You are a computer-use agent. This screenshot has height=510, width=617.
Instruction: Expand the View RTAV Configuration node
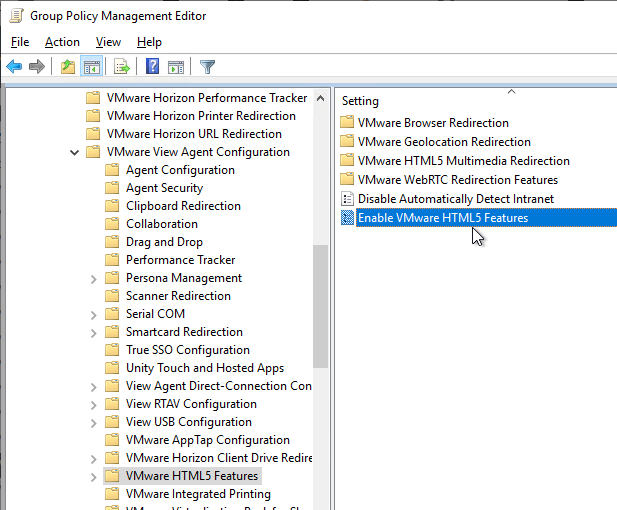click(x=93, y=405)
